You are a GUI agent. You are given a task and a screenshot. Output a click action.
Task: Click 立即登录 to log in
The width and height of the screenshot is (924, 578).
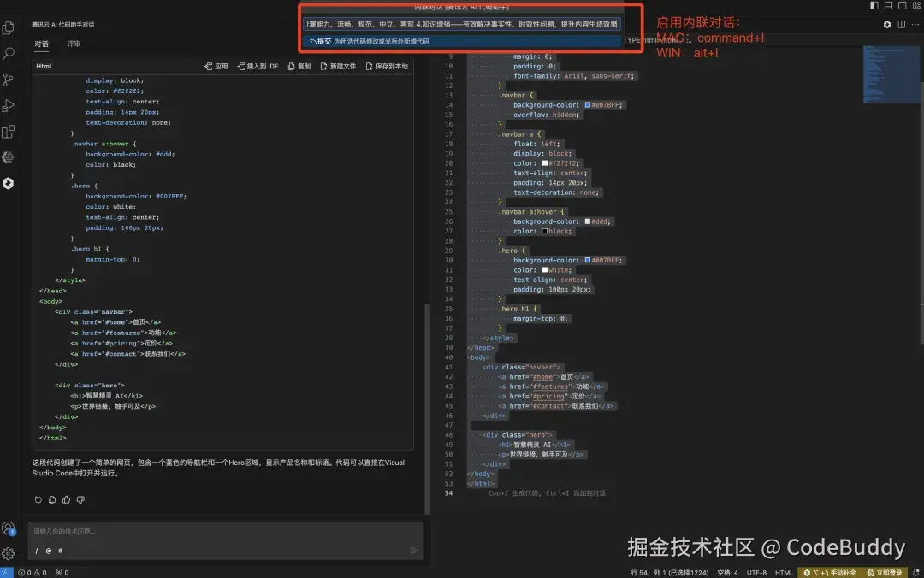pos(890,573)
